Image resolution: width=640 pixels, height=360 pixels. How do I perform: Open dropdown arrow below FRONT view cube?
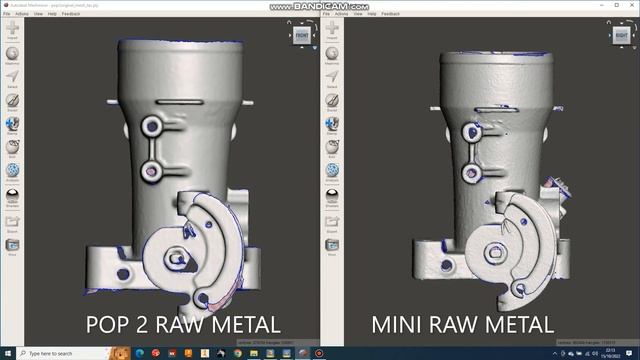pyautogui.click(x=315, y=48)
